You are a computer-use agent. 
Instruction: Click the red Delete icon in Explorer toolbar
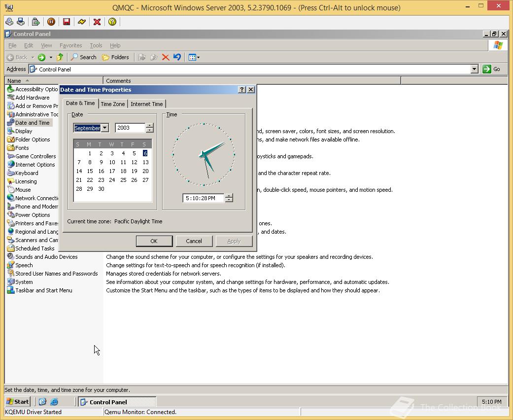(x=166, y=57)
